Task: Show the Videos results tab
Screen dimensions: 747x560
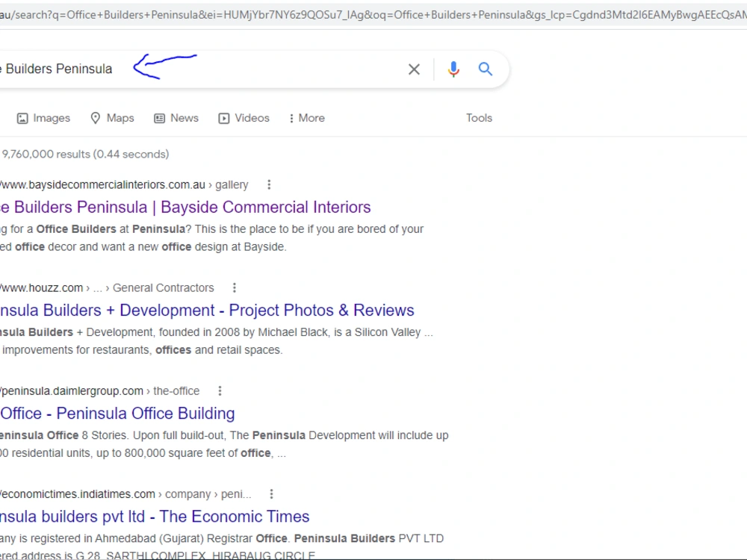Action: pos(244,118)
